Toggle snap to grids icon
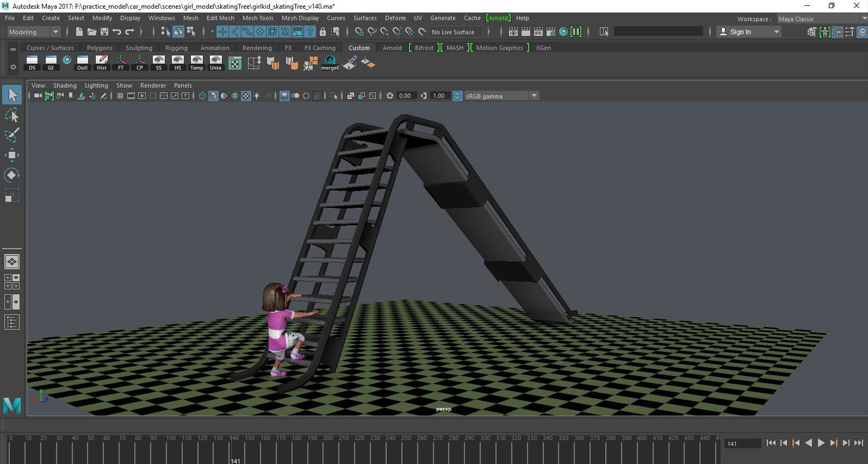Viewport: 868px width, 464px height. pos(359,32)
